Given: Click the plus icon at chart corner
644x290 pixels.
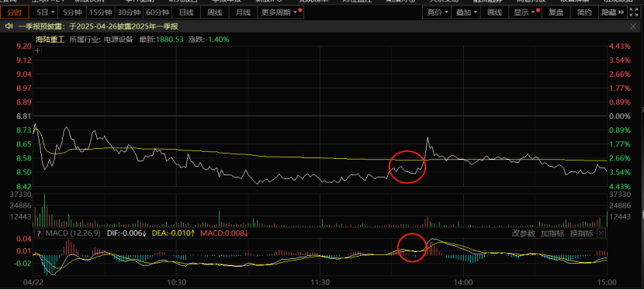Looking at the screenshot, I should click(37, 51).
